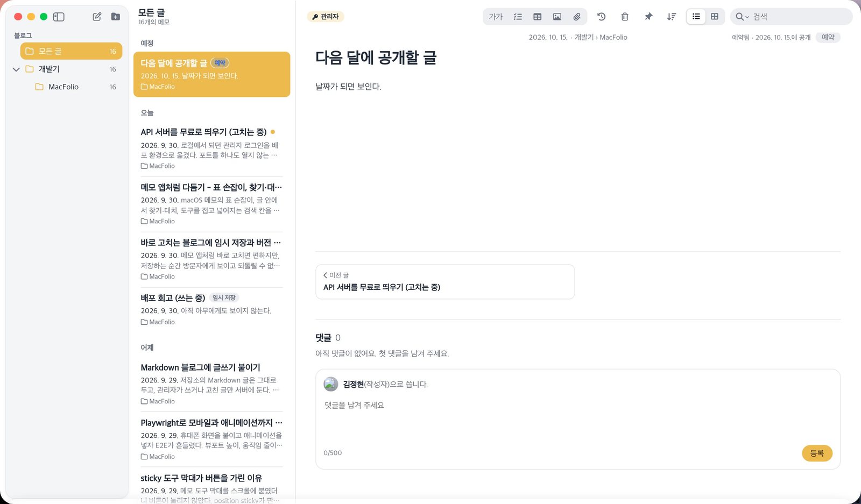Viewport: 861px width, 504px height.
Task: Open sort order options
Action: tap(672, 17)
